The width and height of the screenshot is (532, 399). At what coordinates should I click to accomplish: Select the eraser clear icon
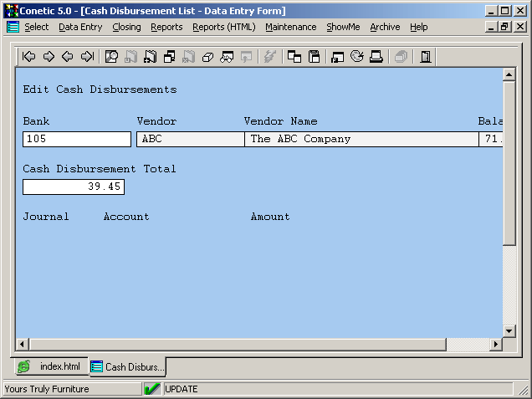click(208, 57)
